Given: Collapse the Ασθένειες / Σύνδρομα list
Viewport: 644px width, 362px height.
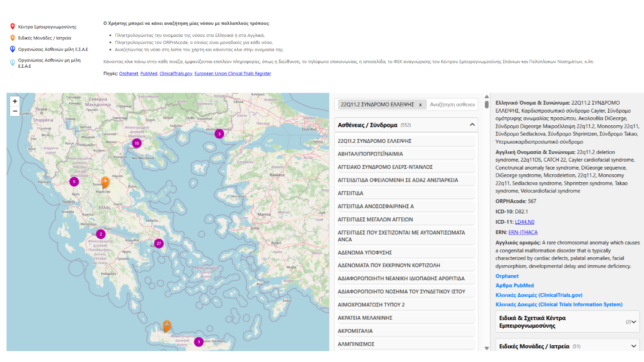Looking at the screenshot, I should click(472, 125).
